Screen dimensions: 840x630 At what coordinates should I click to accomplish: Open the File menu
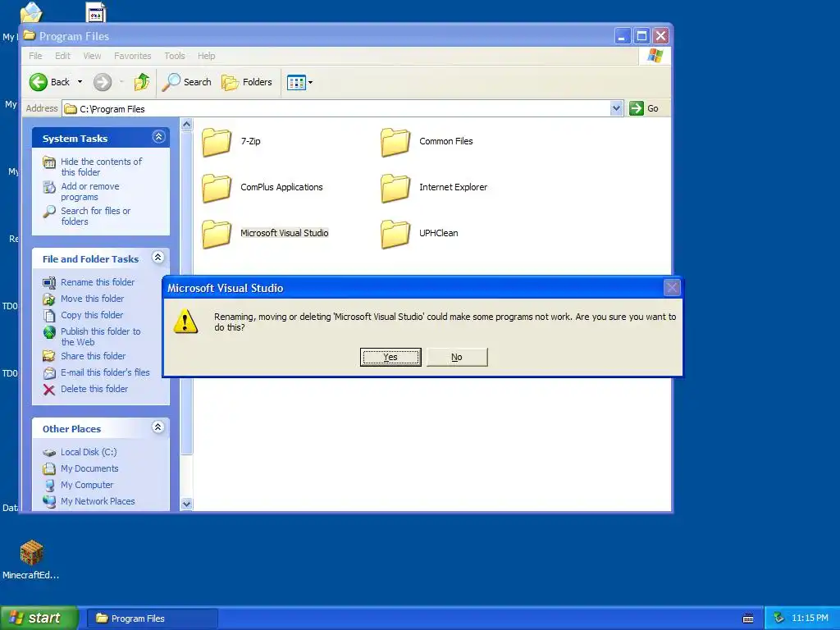pos(35,56)
